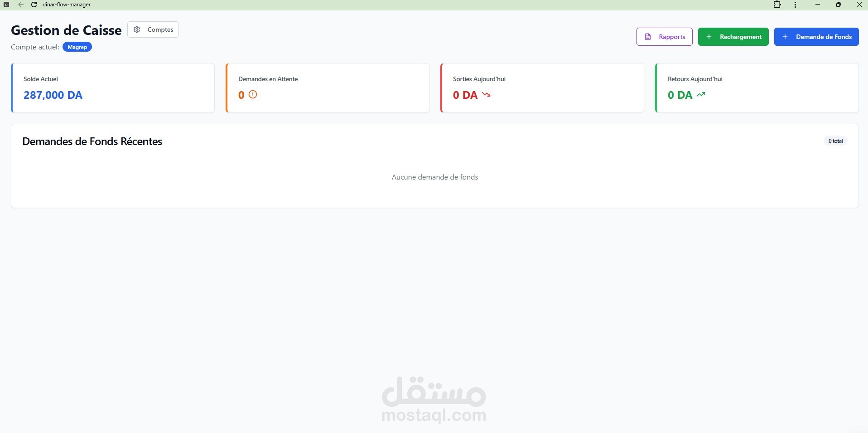Click the Solde Actuel card
868x433 pixels.
click(x=112, y=88)
